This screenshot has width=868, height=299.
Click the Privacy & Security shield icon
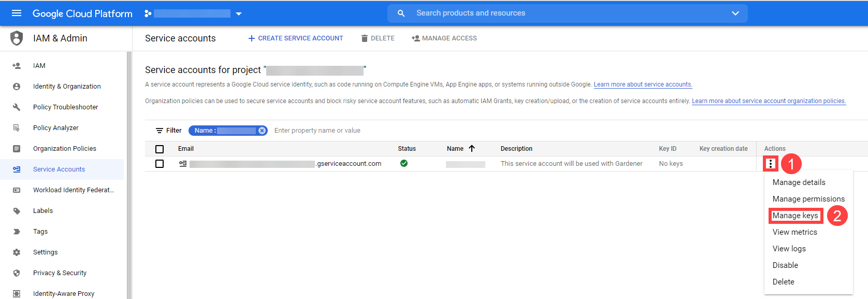click(17, 273)
